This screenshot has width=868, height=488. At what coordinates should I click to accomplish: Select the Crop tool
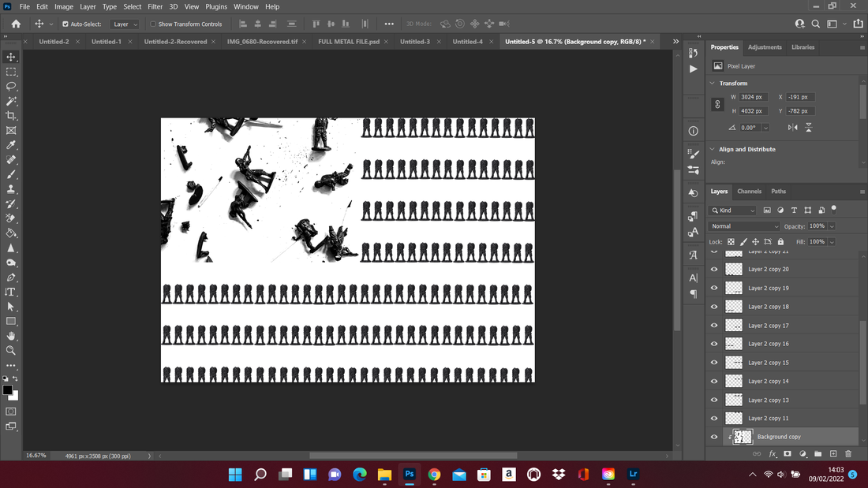10,116
